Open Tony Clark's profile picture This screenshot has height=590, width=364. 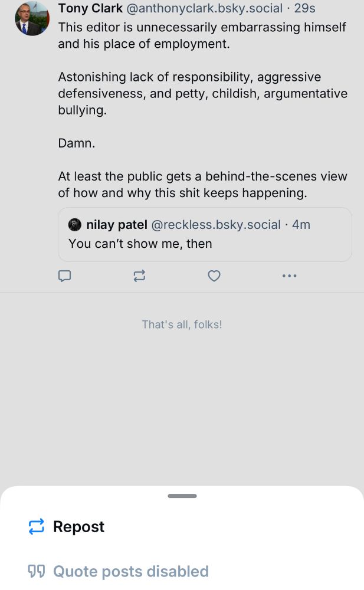click(32, 18)
